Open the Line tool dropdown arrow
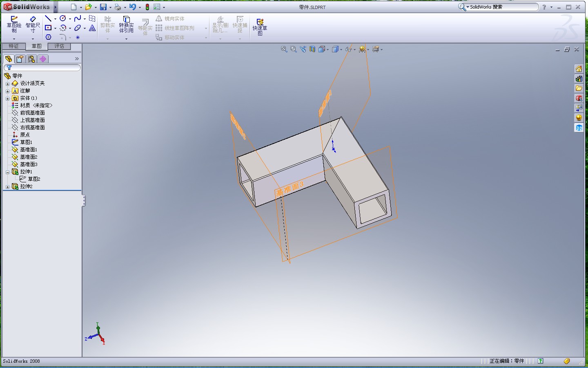 coord(55,19)
